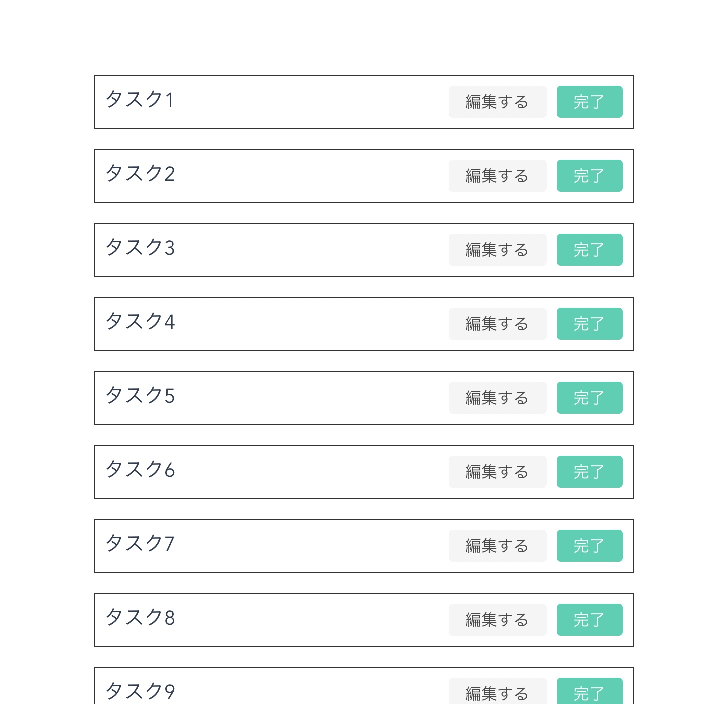Edit タスク5 with 編集する
Viewport: 728px width, 704px height.
click(x=497, y=398)
